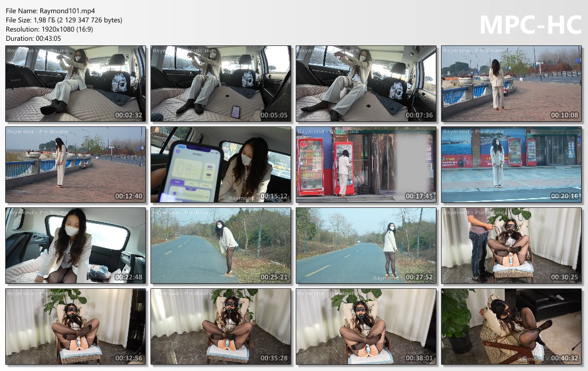Click the MPC-HC logo in the header

pyautogui.click(x=530, y=24)
